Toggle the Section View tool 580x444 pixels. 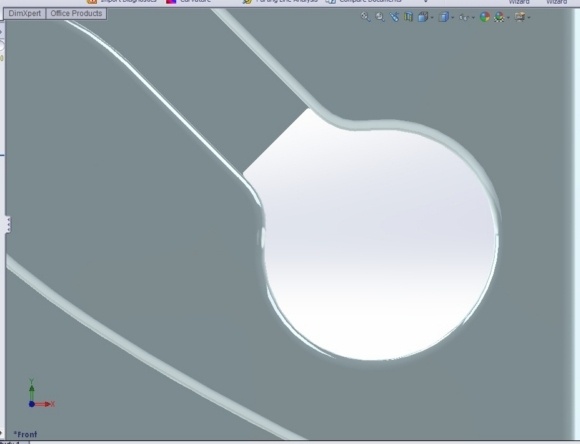coord(408,17)
